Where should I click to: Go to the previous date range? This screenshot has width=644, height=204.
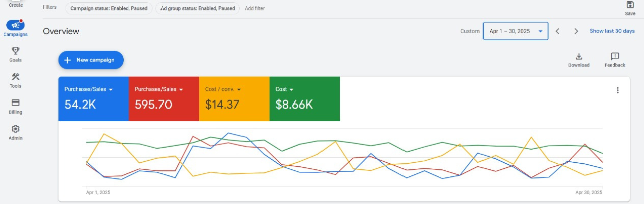click(x=557, y=31)
